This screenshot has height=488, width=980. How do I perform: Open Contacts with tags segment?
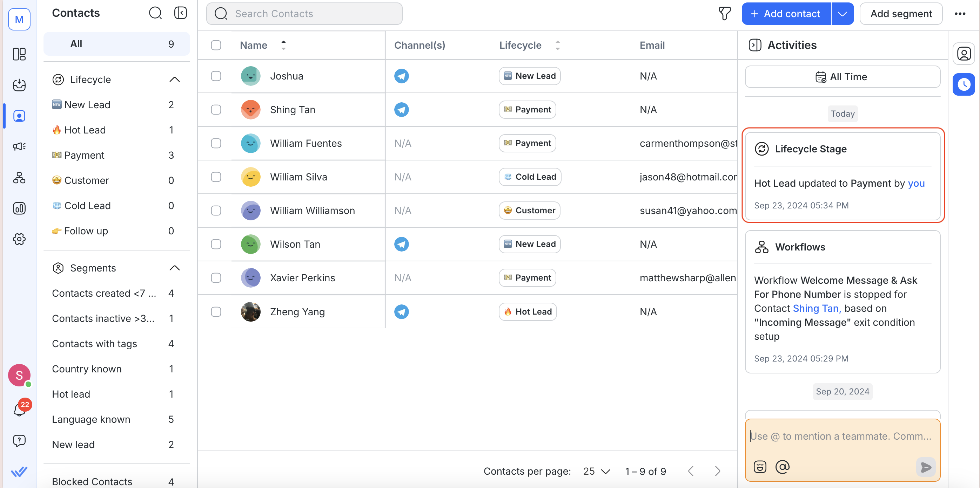click(x=94, y=344)
